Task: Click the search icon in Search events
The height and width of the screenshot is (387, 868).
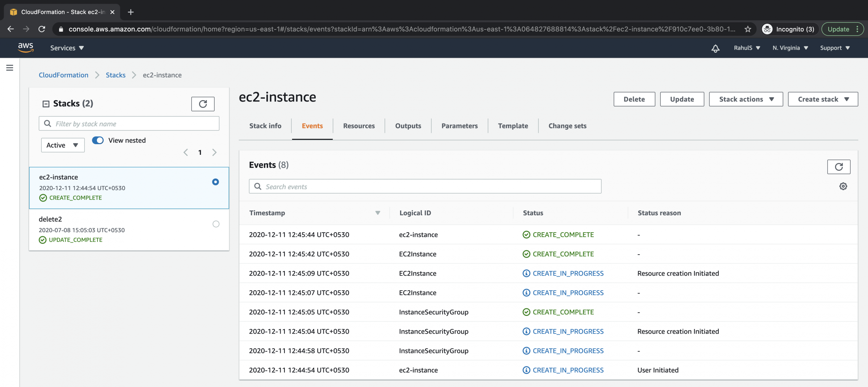Action: 258,186
